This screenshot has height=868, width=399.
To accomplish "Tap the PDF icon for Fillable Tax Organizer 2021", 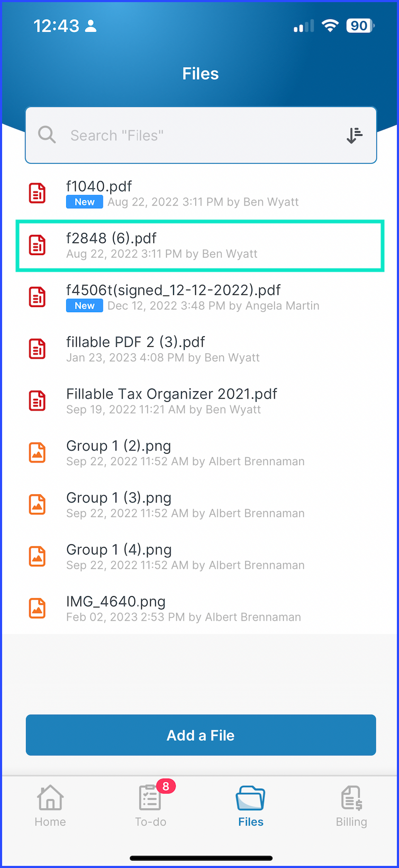I will pyautogui.click(x=37, y=401).
